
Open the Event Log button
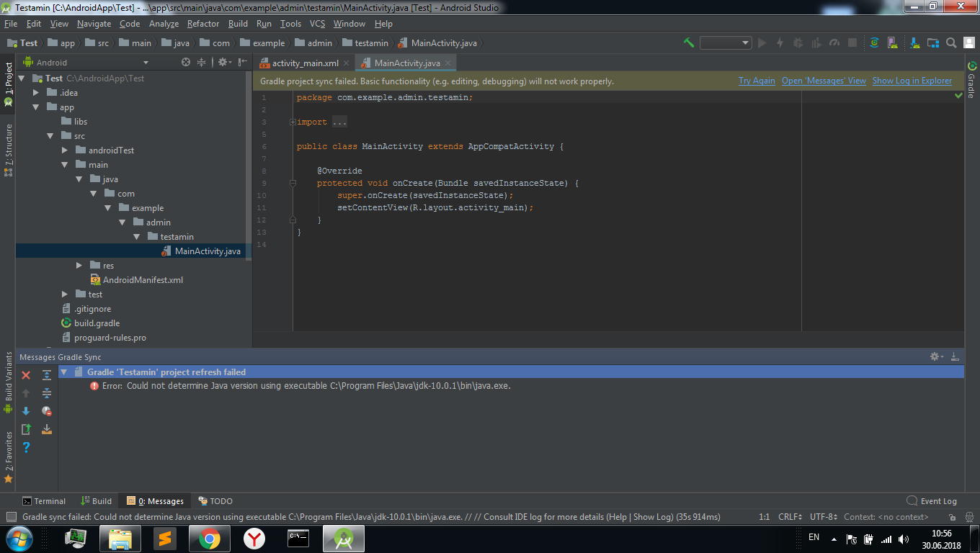pos(932,501)
